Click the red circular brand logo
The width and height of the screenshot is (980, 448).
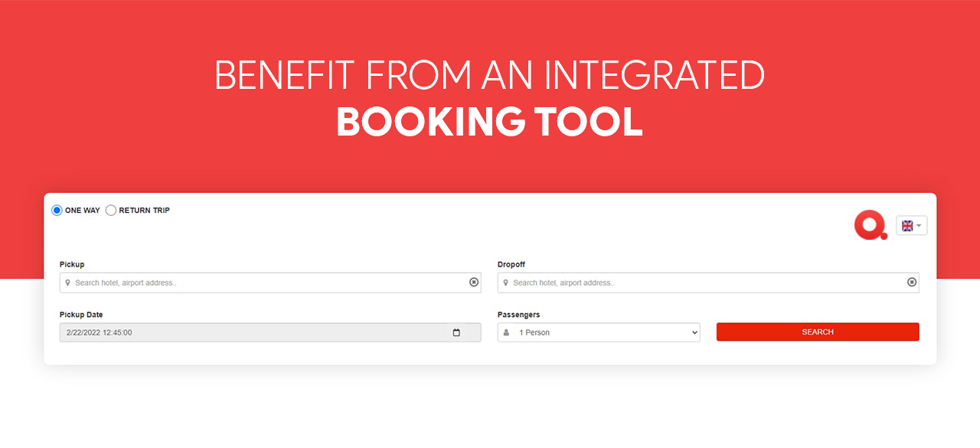pos(870,225)
